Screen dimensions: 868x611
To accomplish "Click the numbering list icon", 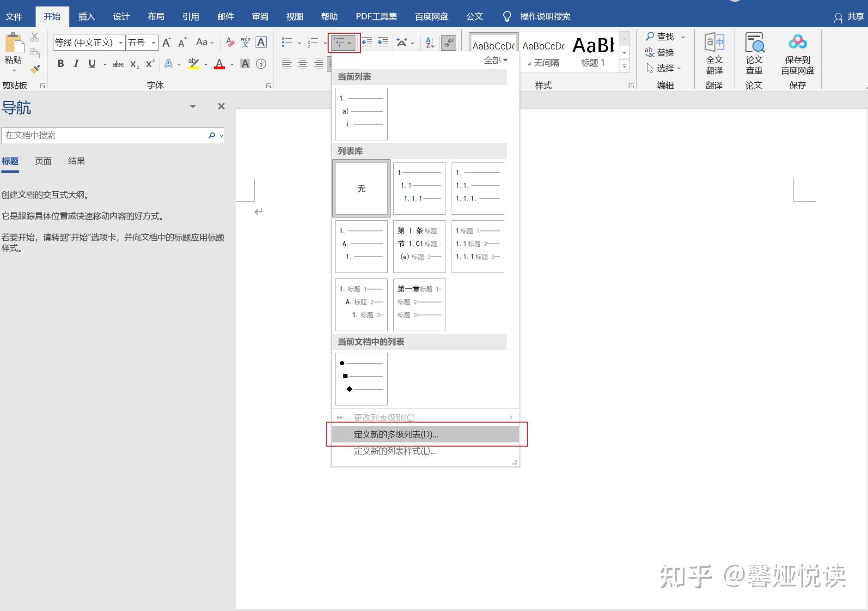I will click(313, 43).
